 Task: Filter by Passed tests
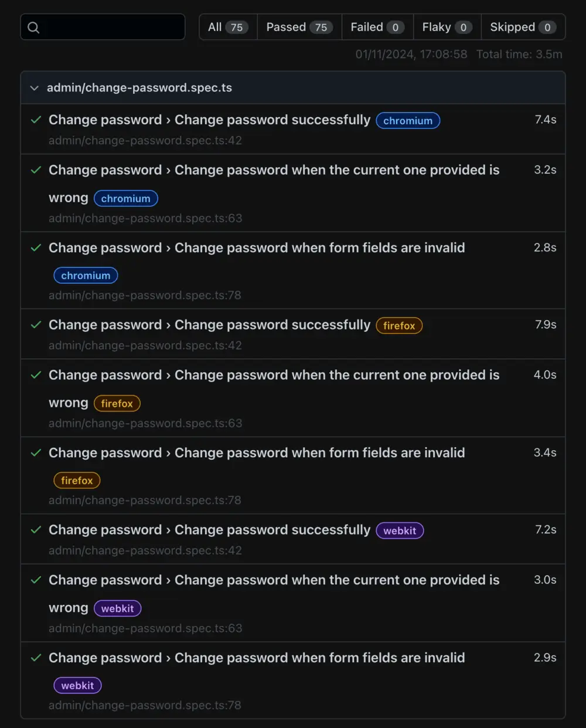tap(299, 28)
